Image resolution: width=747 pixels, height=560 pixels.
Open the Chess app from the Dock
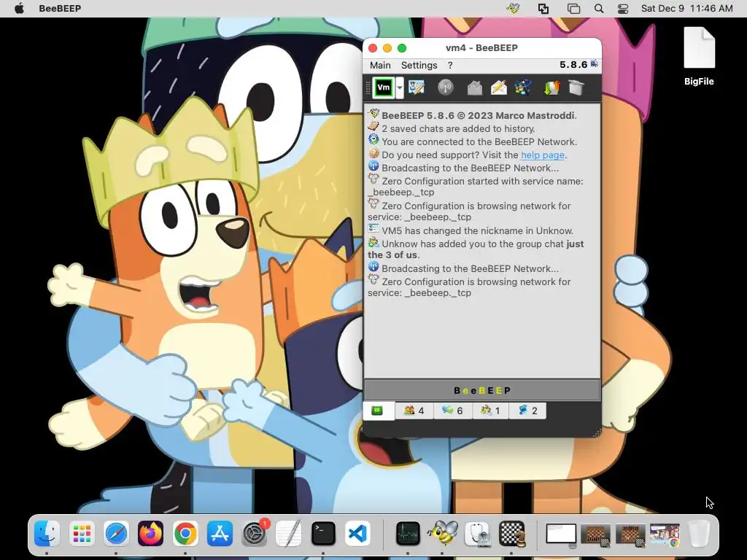tap(511, 533)
